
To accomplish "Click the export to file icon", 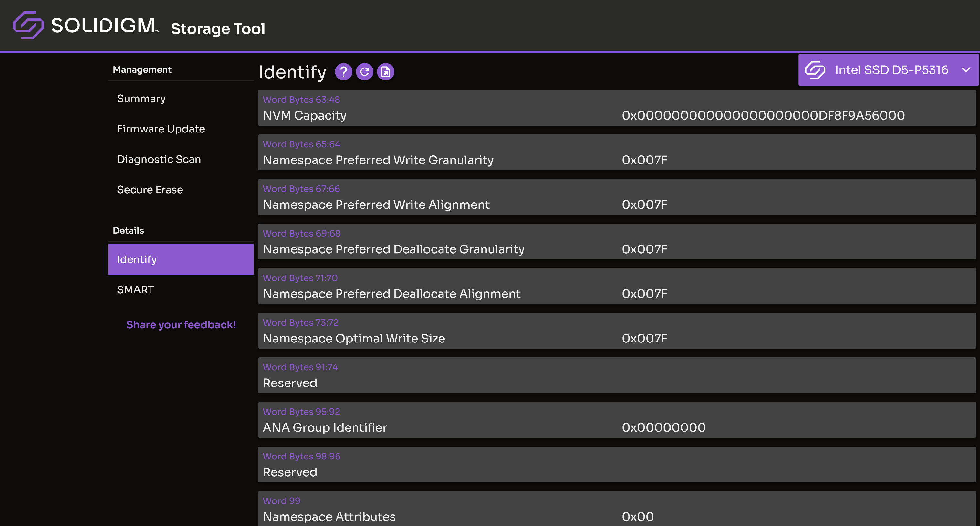I will point(385,72).
